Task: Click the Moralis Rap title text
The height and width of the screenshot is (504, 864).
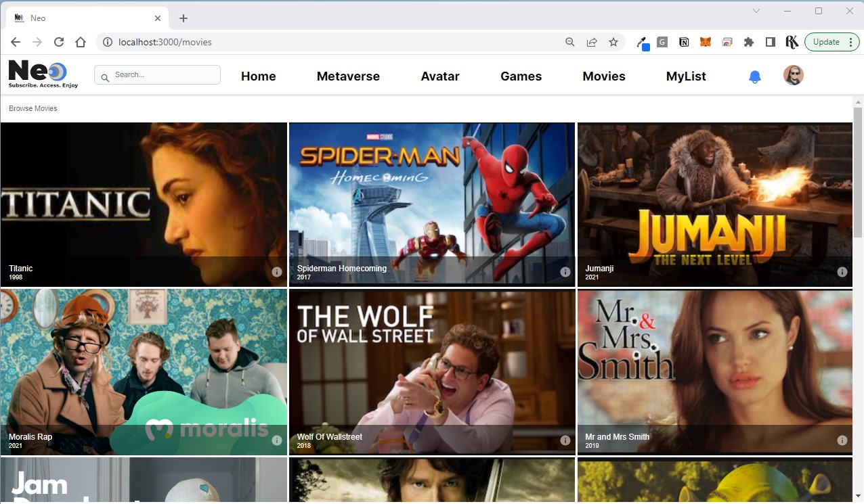Action: (30, 437)
